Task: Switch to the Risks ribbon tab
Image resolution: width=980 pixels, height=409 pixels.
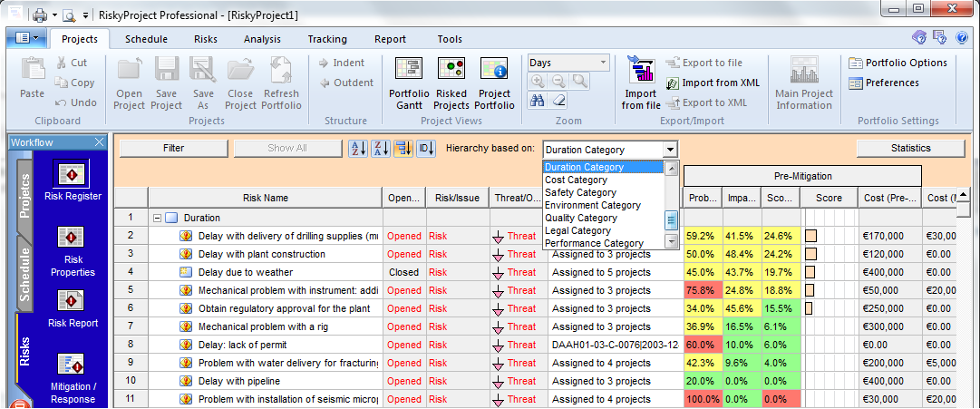Action: [x=206, y=39]
